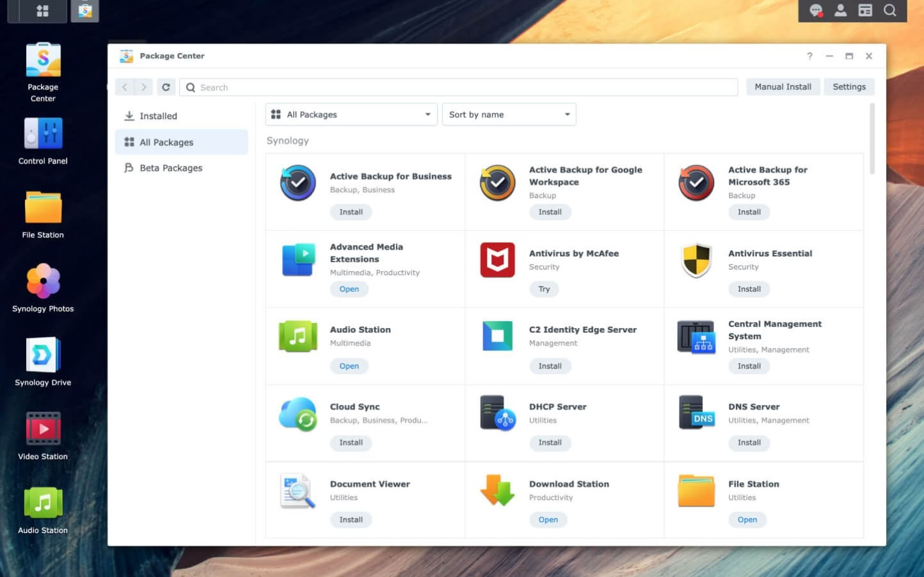The image size is (924, 577).
Task: Open Synology Photos desktop icon
Action: point(43,282)
